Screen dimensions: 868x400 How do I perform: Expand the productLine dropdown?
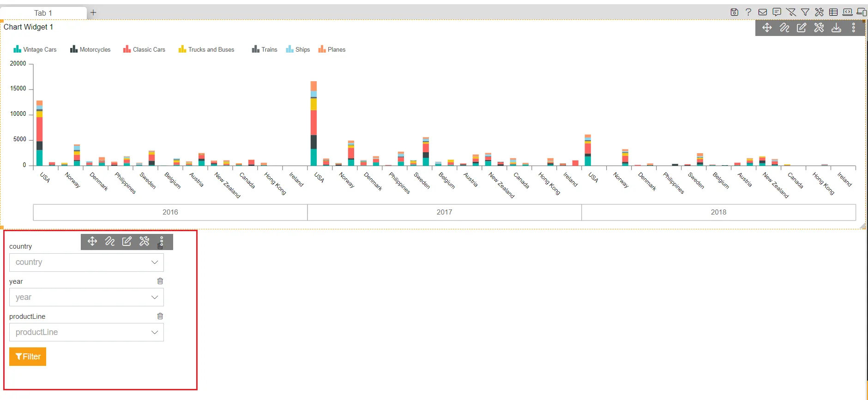[86, 332]
